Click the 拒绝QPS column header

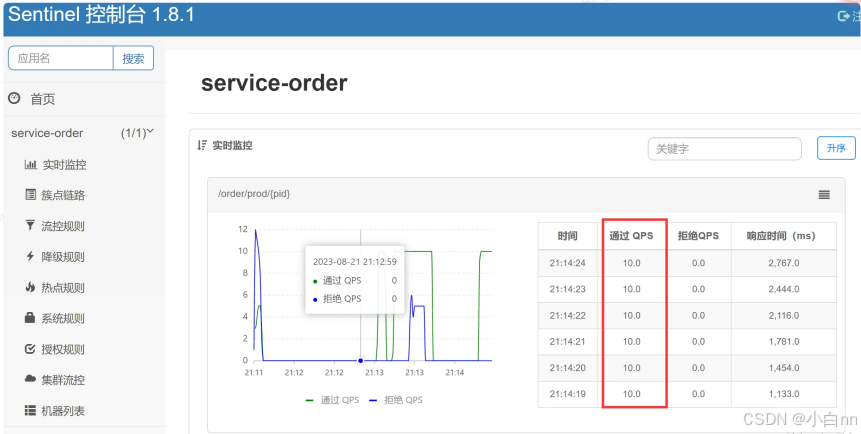tap(698, 236)
